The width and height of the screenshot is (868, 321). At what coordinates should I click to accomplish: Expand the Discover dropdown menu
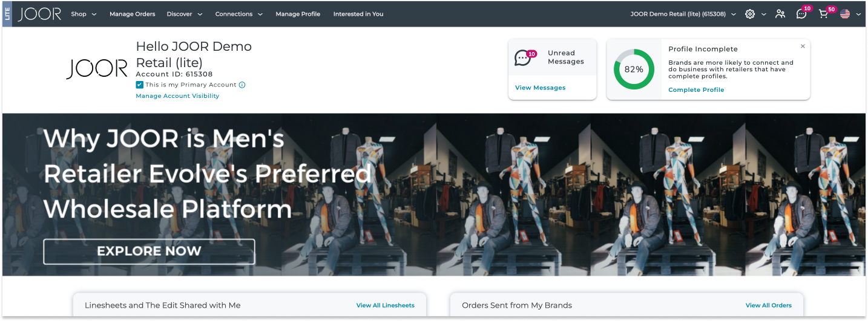185,14
